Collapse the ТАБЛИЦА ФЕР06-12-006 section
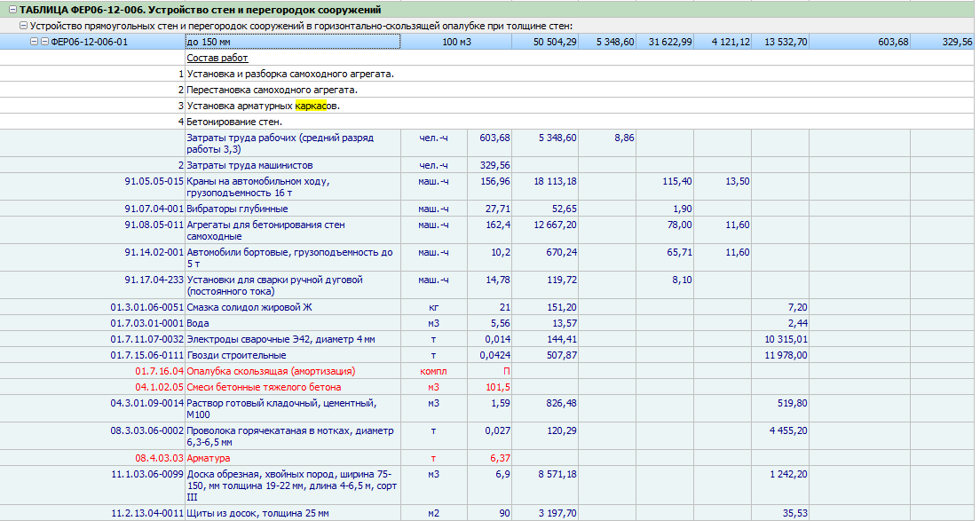This screenshot has height=521, width=980. point(12,10)
